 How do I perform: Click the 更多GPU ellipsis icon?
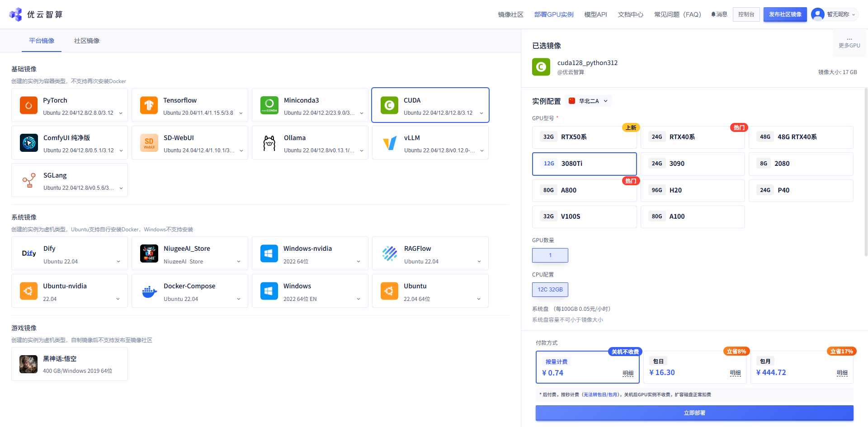pos(849,39)
